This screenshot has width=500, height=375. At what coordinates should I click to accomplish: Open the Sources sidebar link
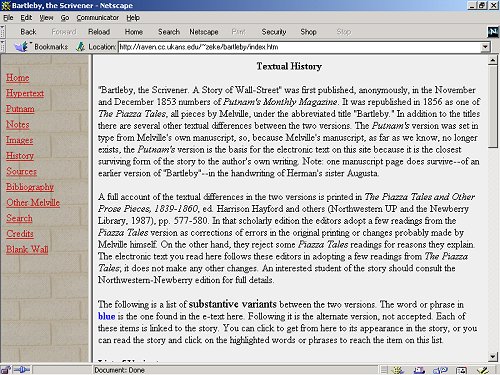click(x=21, y=171)
